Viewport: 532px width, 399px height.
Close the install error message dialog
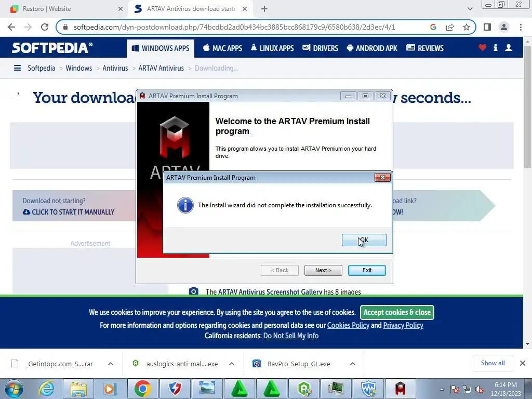(382, 178)
